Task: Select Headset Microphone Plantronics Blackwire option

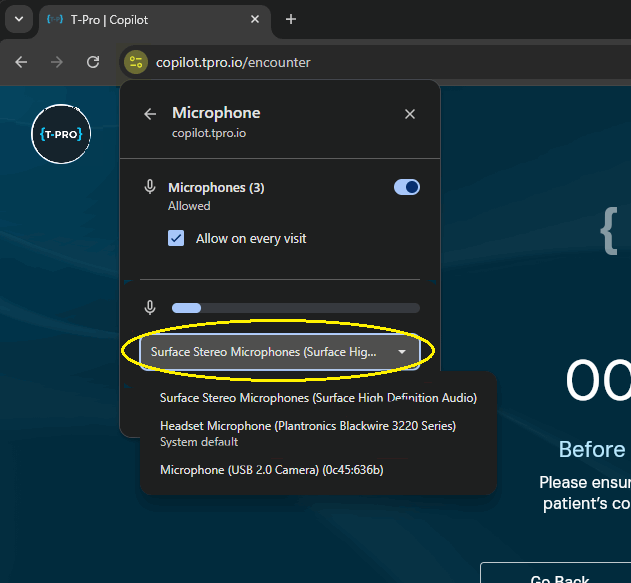Action: click(307, 426)
